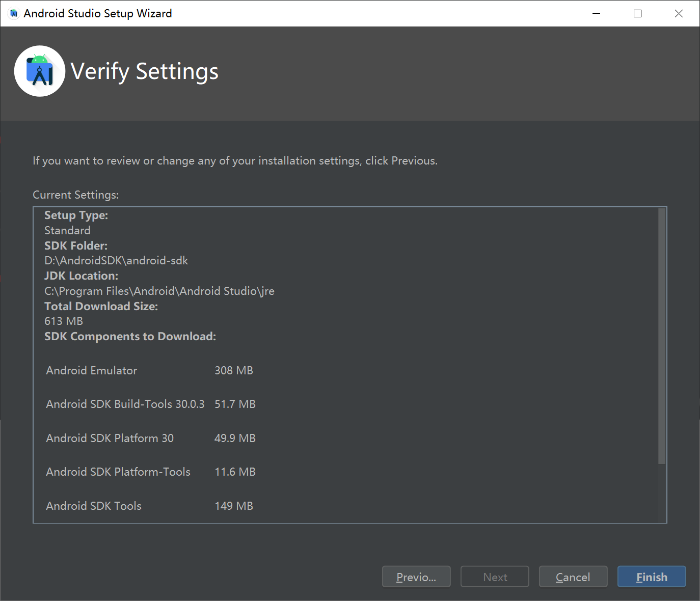700x601 pixels.
Task: Select the 'Setup Type:' label
Action: pos(76,215)
